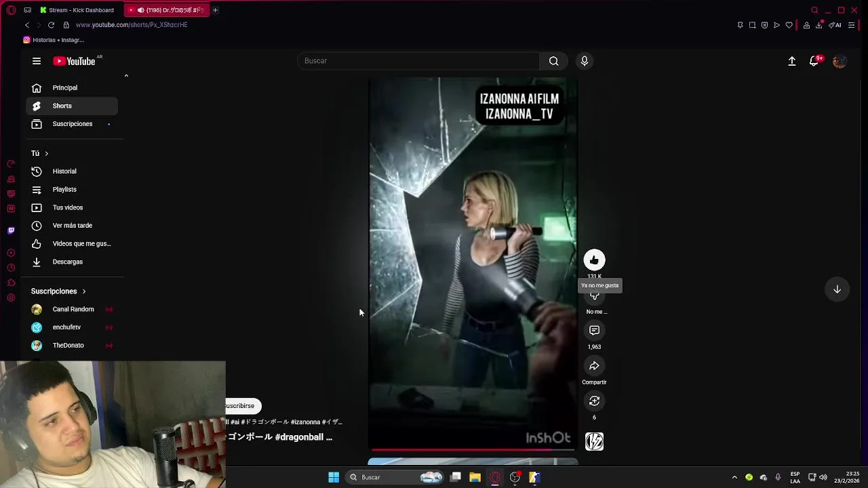
Task: Open the Opera main menu logo
Action: pyautogui.click(x=11, y=10)
